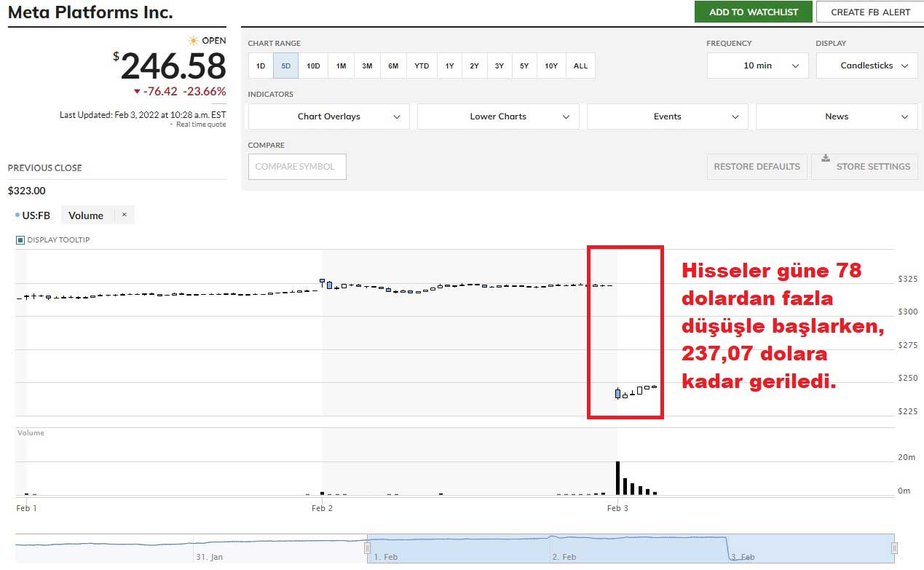Expand the Chart Overlays dropdown
Viewport: 924px width, 570px height.
(329, 116)
